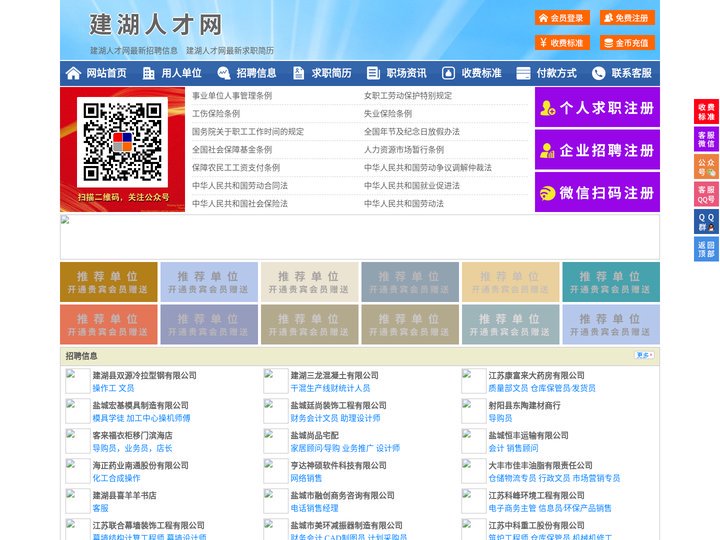Click the brown 推荐单位 tile

[108, 282]
